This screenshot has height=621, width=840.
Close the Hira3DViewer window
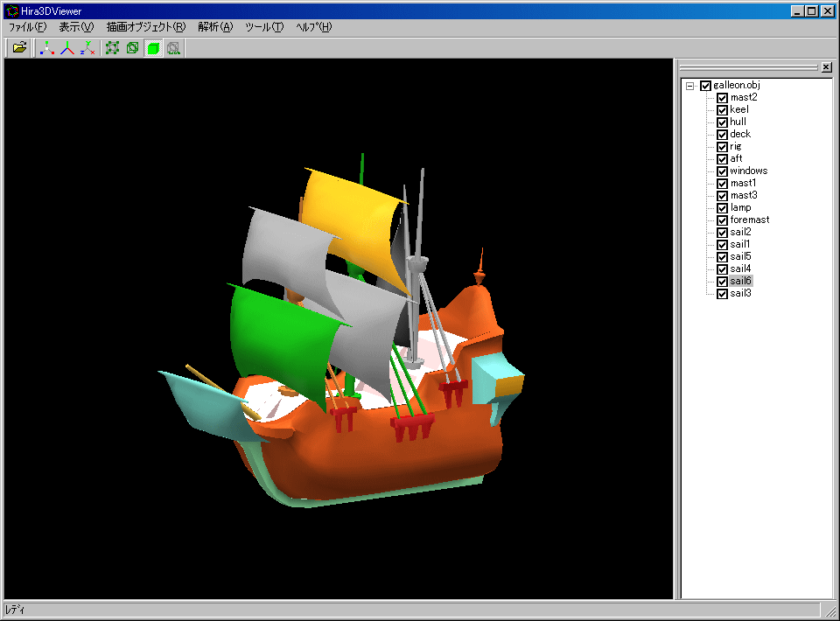point(827,10)
